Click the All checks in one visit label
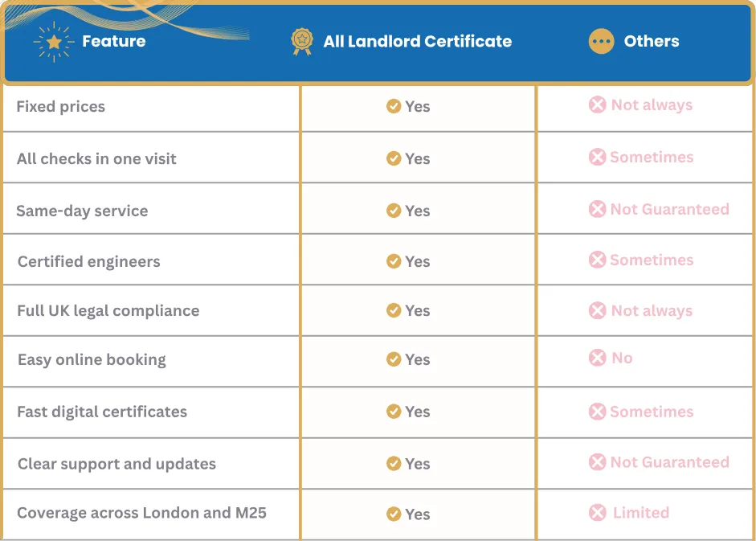This screenshot has height=541, width=756. [96, 158]
